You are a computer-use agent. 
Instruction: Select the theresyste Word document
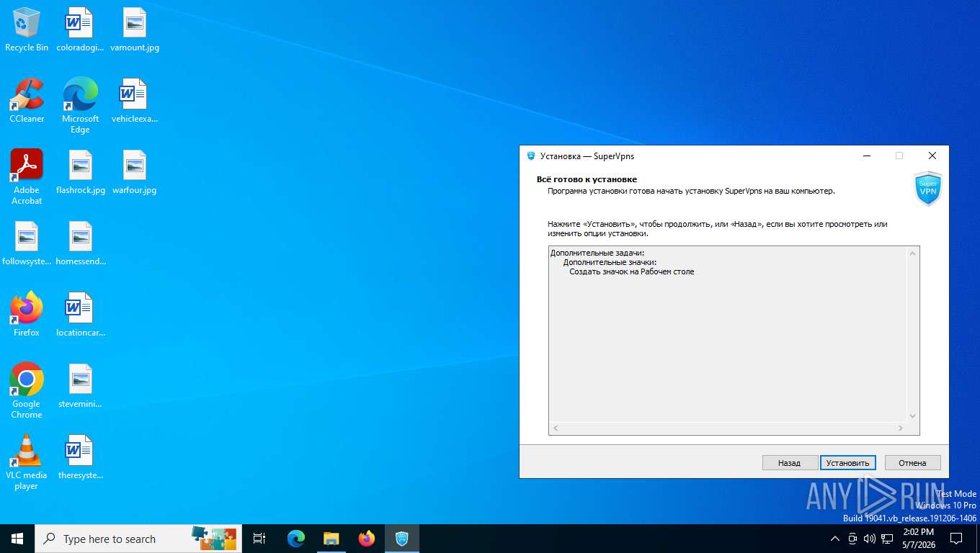pos(80,457)
